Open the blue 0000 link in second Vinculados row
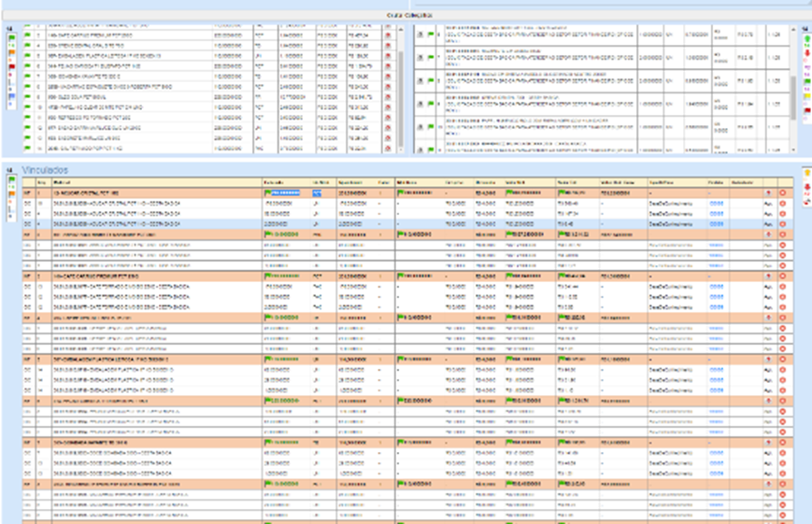The width and height of the screenshot is (812, 524). click(x=716, y=202)
